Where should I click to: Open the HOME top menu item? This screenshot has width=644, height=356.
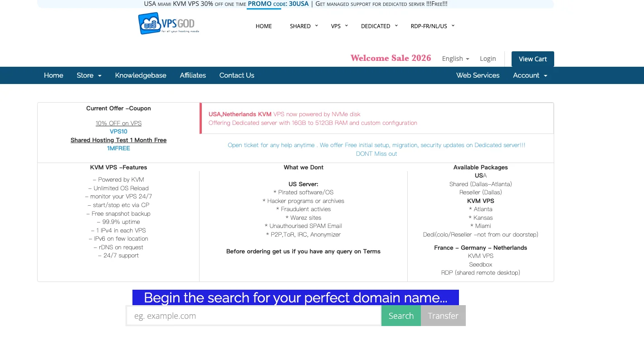(x=263, y=26)
